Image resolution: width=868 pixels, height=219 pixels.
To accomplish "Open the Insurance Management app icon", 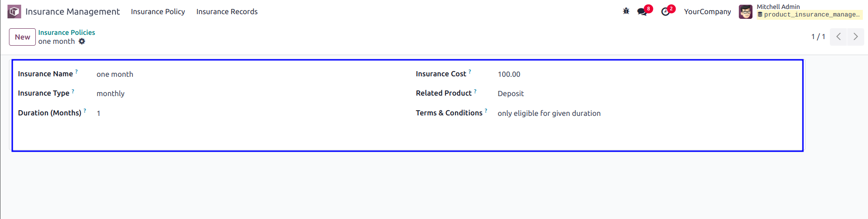I will pyautogui.click(x=14, y=11).
